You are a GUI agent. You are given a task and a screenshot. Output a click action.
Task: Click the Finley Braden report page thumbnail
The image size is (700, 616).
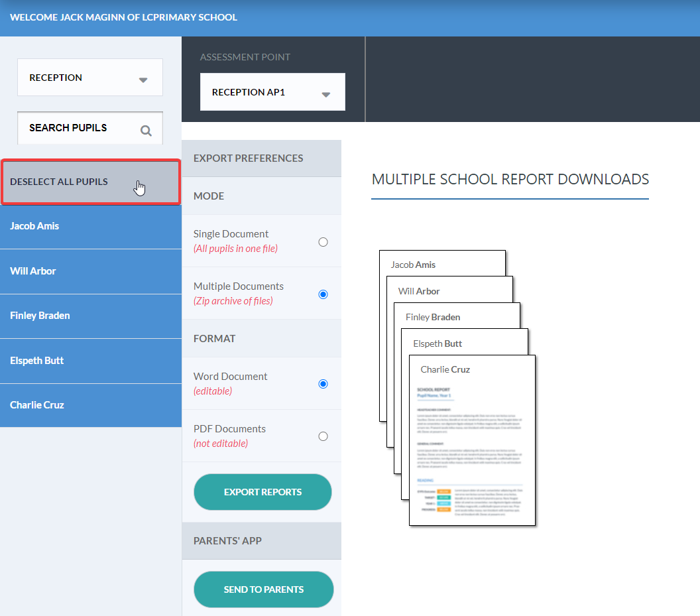tap(457, 316)
